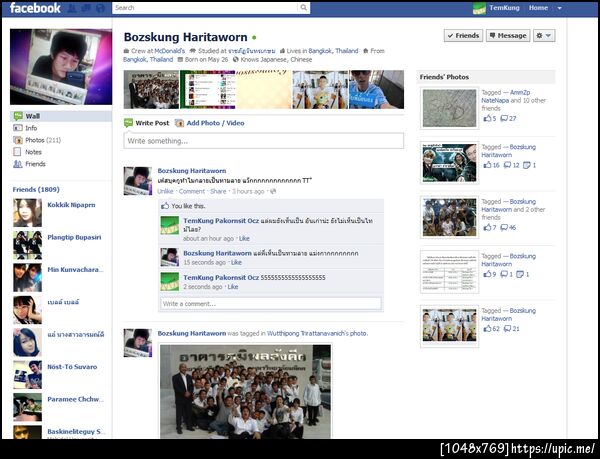This screenshot has height=459, width=600.
Task: Click the Add Photo / Video link
Action: pos(215,123)
